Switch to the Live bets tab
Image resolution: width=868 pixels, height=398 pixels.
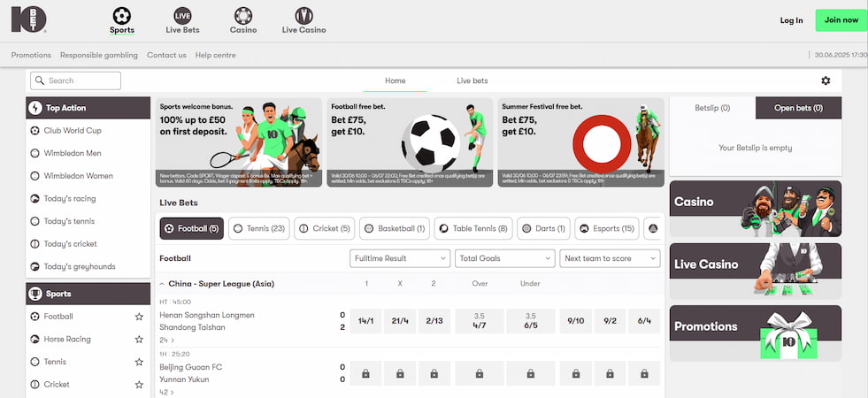472,80
